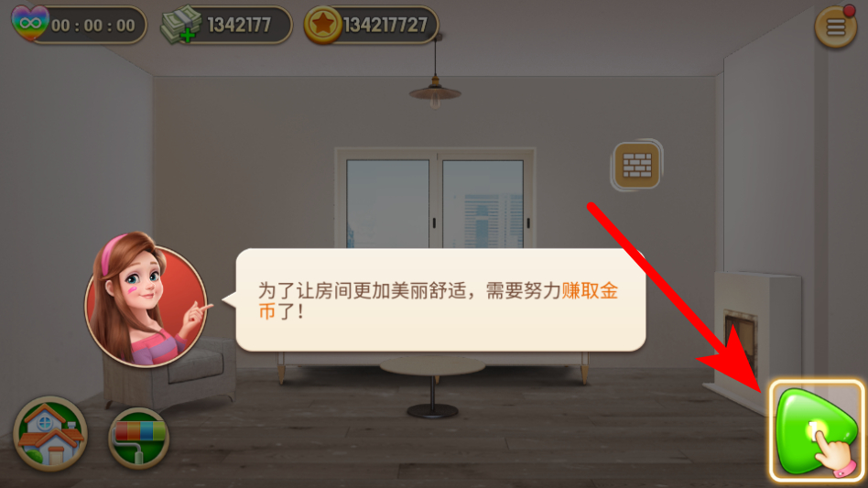Tap the red notification dot on menu

click(x=849, y=11)
